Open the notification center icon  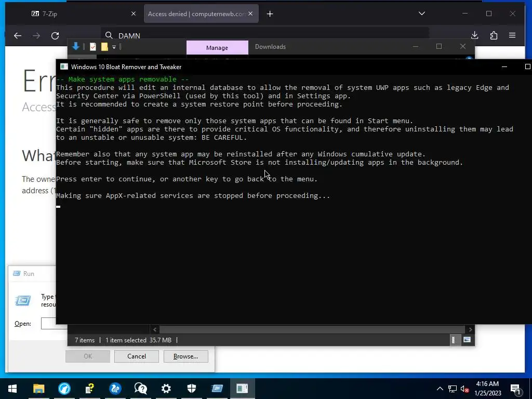[x=515, y=389]
